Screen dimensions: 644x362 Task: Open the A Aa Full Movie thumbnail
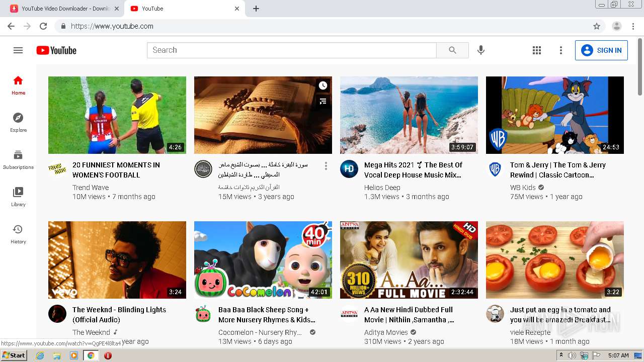[409, 260]
